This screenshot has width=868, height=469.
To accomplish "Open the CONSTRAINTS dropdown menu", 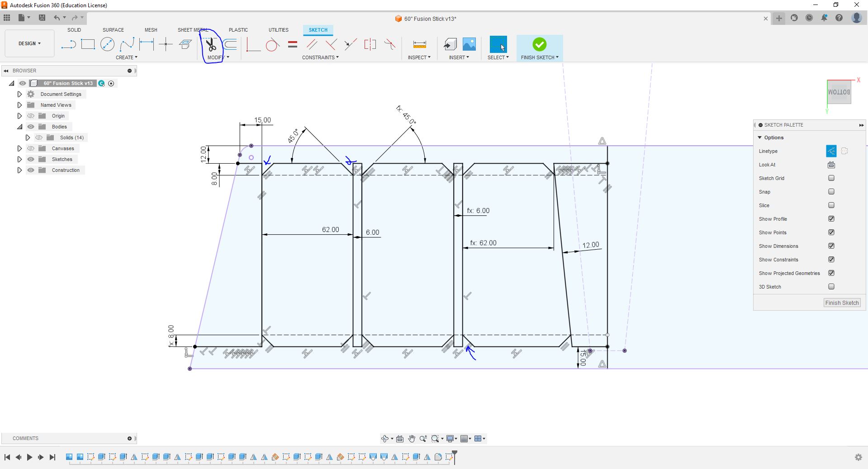I will coord(320,57).
